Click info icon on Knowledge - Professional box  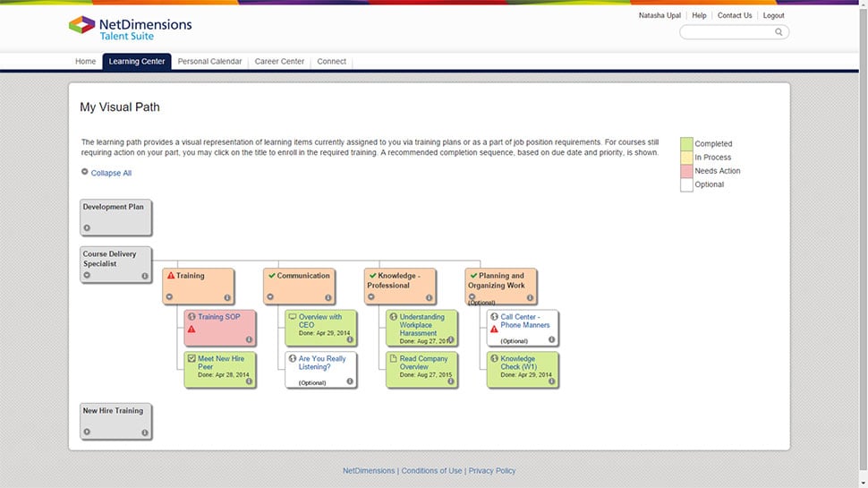[429, 297]
